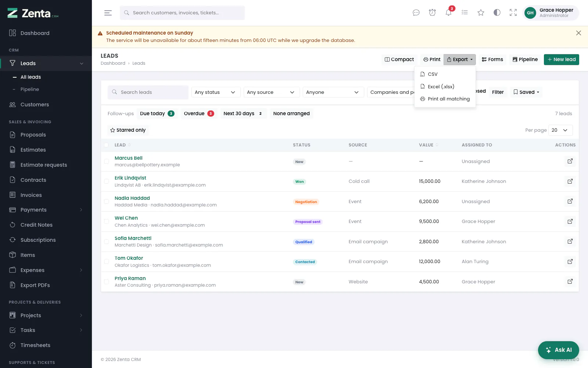Open Tom Okafor row action icon
The height and width of the screenshot is (368, 588).
[x=570, y=261]
